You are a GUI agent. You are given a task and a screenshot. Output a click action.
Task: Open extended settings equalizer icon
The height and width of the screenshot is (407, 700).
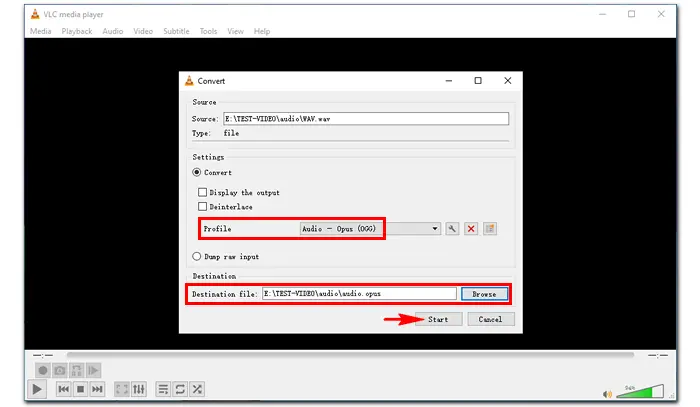[139, 389]
